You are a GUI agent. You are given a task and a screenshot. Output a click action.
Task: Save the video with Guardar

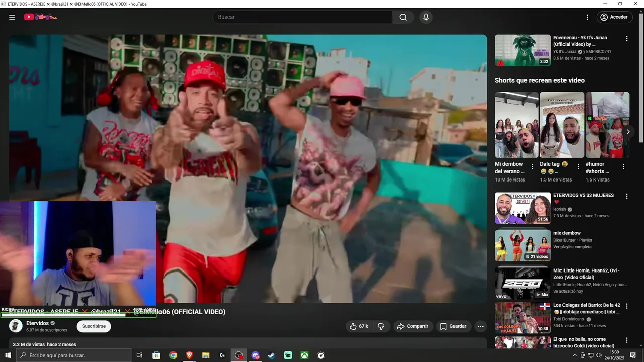click(453, 326)
